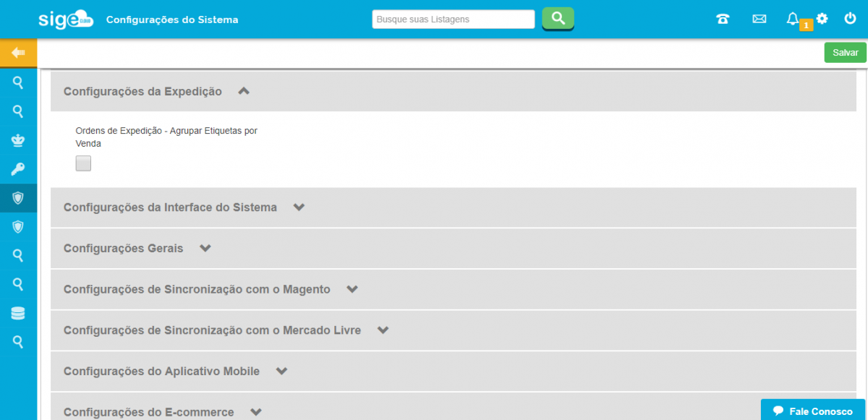Select the shield icon below the highlighted one

coord(18,226)
